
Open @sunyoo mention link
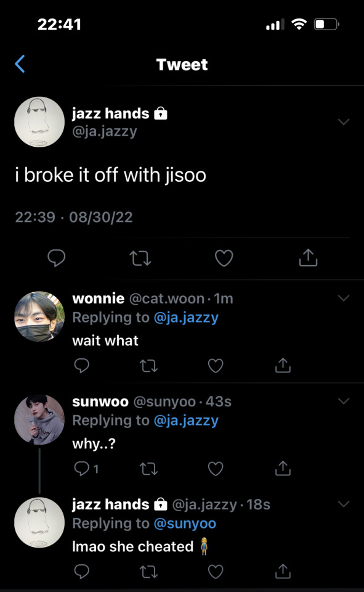pos(185,524)
